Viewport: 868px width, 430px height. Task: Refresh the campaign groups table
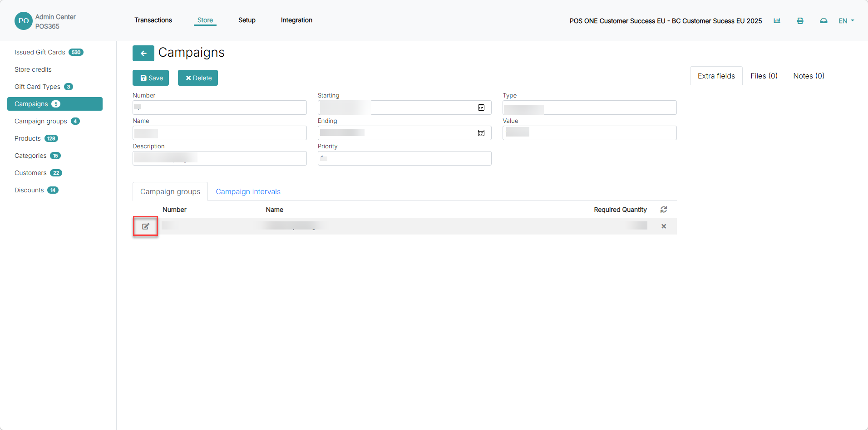click(x=664, y=210)
